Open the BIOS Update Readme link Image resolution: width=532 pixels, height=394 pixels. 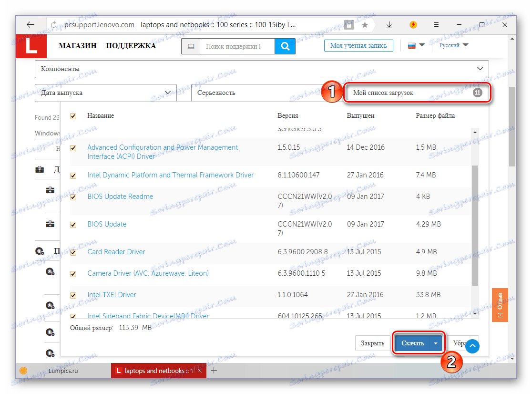point(120,197)
